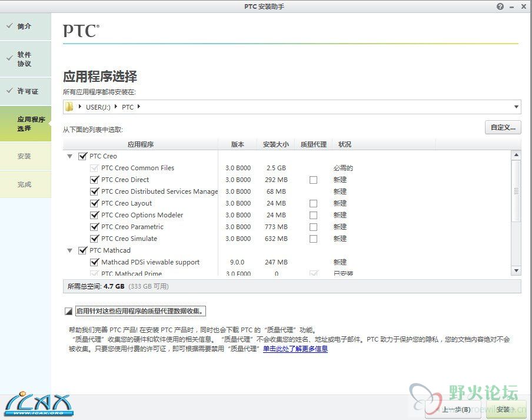This screenshot has height=420, width=532.
Task: Toggle the PTC Mathcad group checkbox
Action: tap(82, 250)
